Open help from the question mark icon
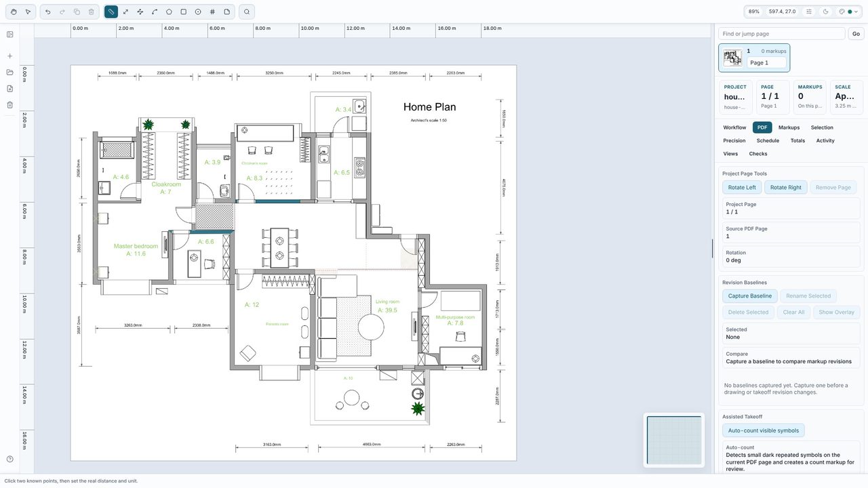 point(10,460)
